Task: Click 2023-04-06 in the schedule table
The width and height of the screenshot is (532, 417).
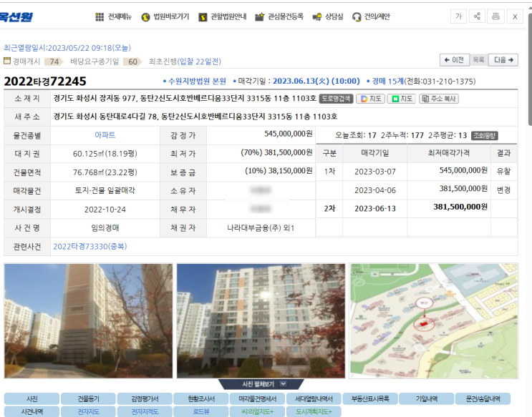Action: 375,190
